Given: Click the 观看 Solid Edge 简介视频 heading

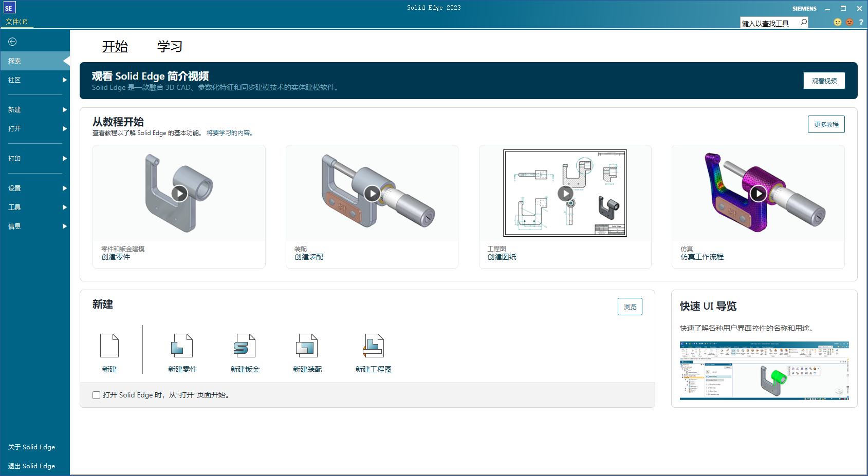Looking at the screenshot, I should coord(150,76).
